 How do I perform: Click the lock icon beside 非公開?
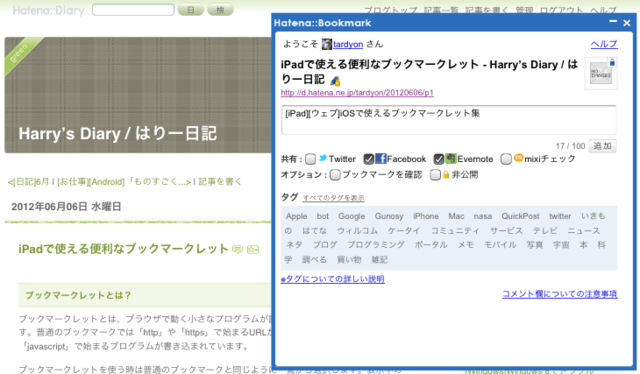point(446,175)
